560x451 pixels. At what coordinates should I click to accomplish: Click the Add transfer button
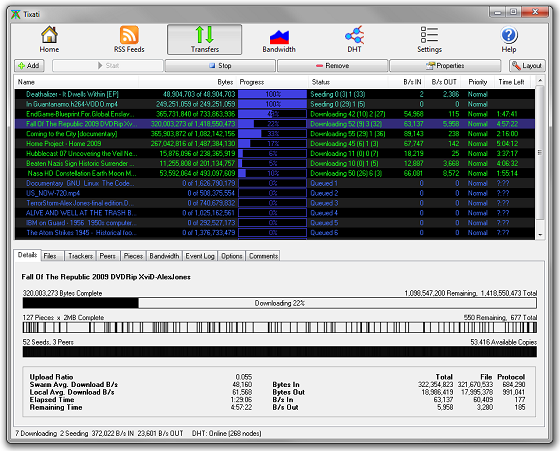pos(29,66)
